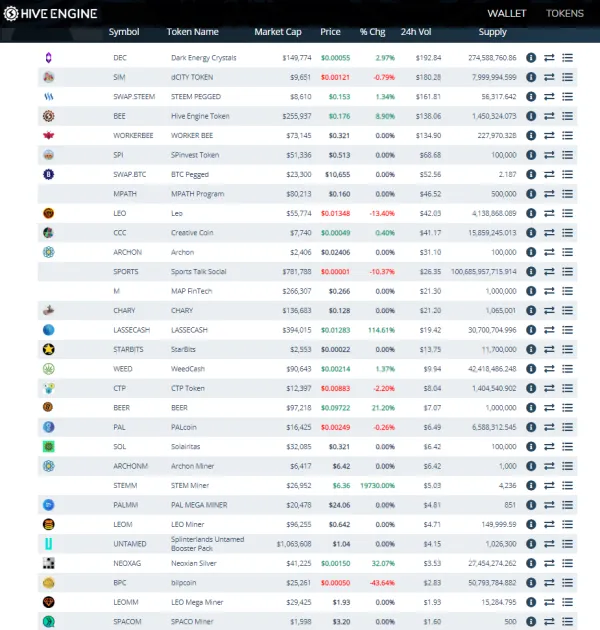Sort by % Chg column header

click(372, 32)
